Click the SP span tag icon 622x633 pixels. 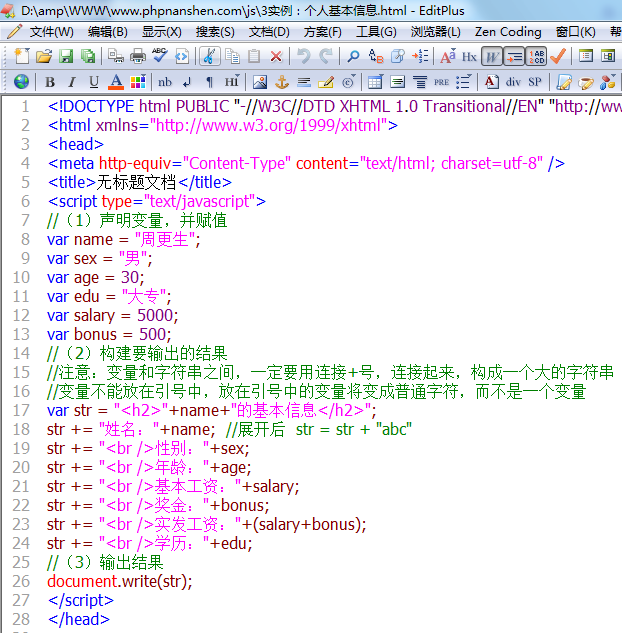coord(535,82)
